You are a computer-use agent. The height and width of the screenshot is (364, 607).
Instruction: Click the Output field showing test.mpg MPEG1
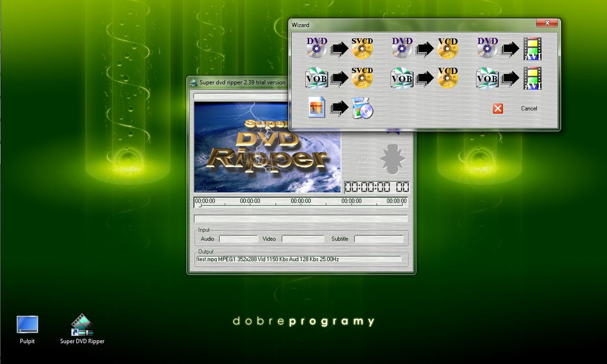pyautogui.click(x=299, y=259)
